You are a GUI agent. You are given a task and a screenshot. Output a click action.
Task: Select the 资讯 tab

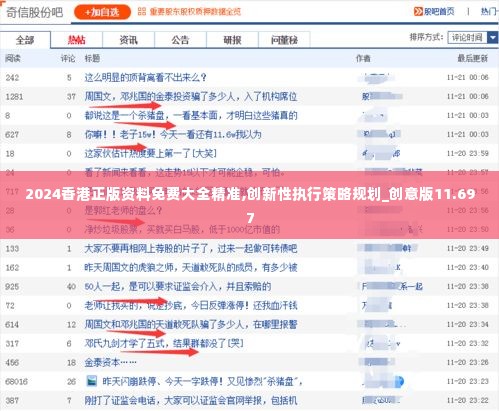pos(128,40)
